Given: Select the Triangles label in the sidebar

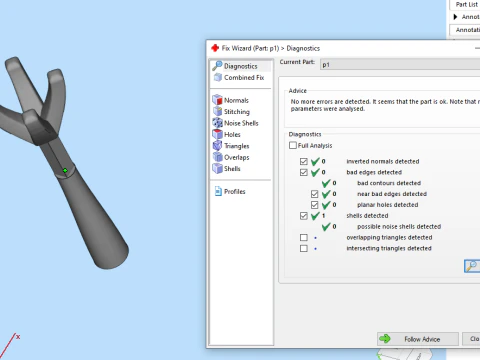Looking at the screenshot, I should tap(236, 146).
